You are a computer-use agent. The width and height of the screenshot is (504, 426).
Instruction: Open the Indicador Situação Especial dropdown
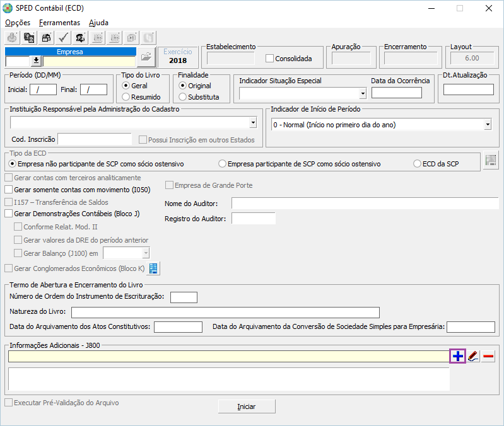pos(363,93)
